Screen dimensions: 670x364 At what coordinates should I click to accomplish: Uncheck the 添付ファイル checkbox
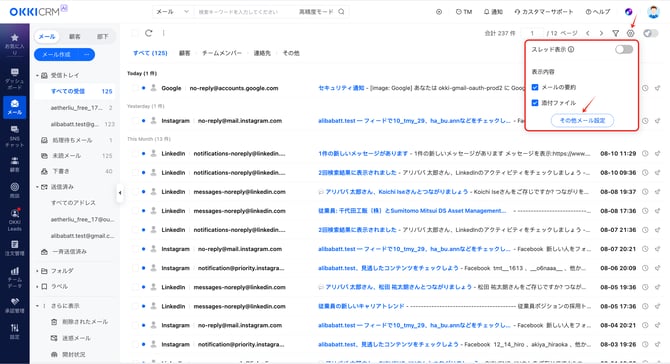point(535,103)
